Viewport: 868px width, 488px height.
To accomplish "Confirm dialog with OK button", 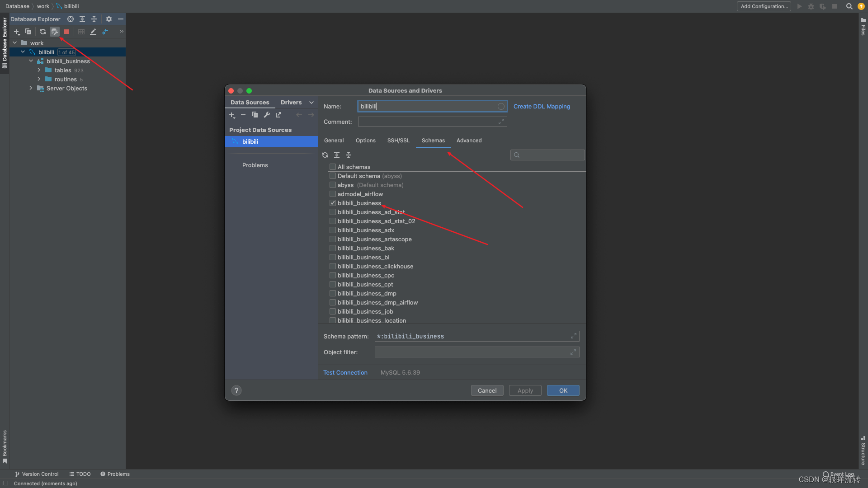I will click(563, 390).
